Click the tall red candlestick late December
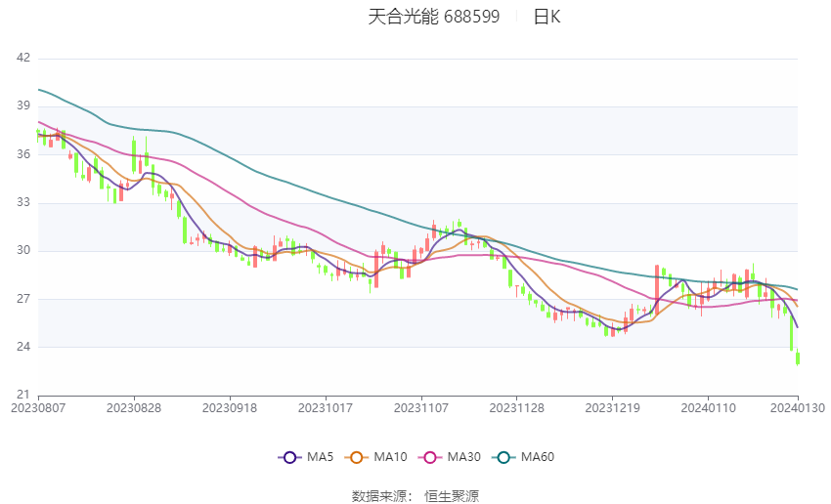Image resolution: width=831 pixels, height=504 pixels. (657, 289)
